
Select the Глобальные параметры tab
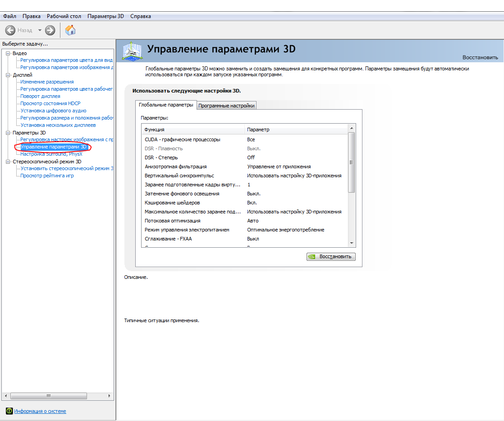click(166, 105)
